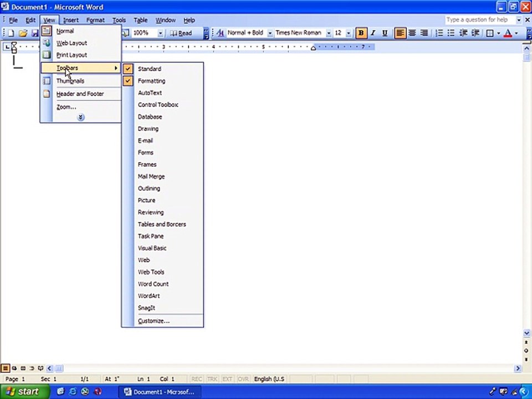Click the Windows Start button
The image size is (532, 399).
pyautogui.click(x=24, y=392)
